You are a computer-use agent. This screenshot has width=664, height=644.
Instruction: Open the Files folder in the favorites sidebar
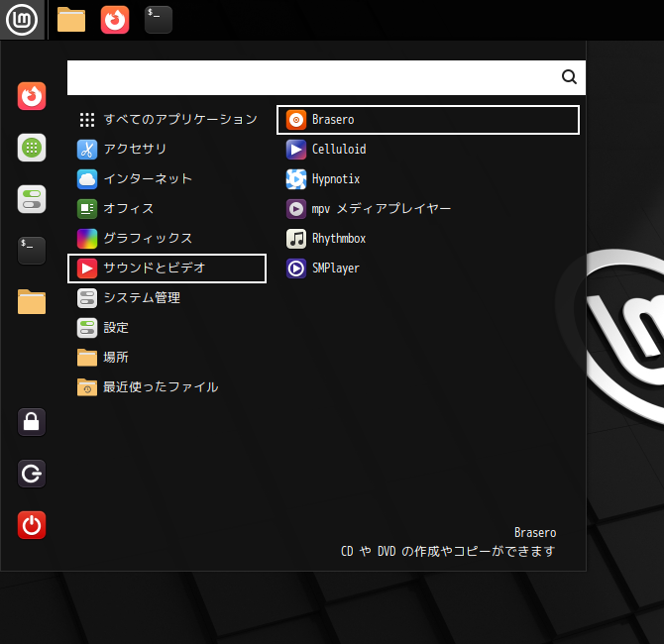(32, 302)
